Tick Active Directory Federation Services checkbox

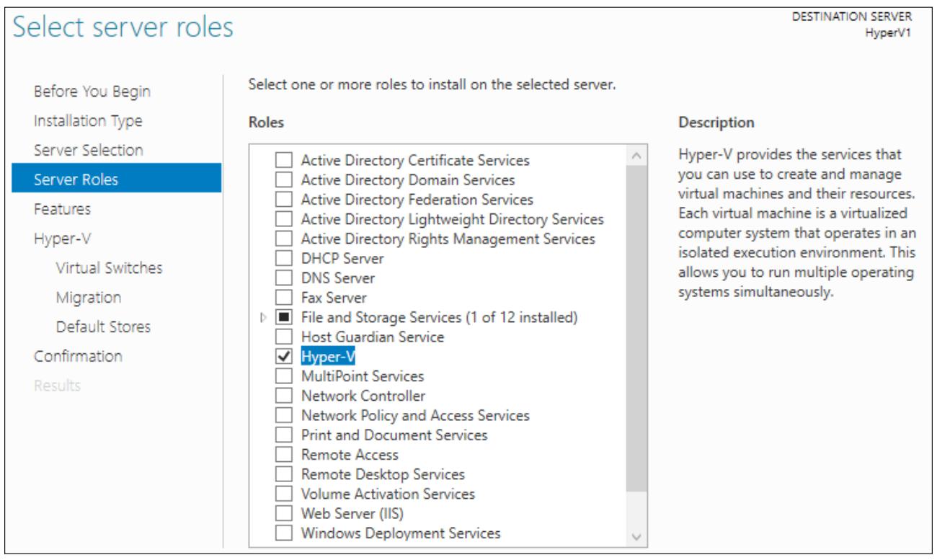(x=285, y=200)
